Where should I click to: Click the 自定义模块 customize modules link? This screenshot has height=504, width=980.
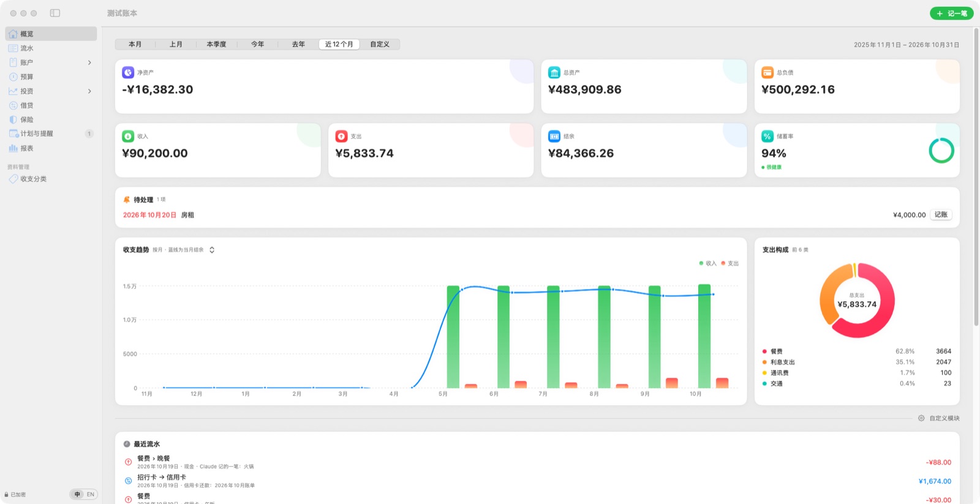click(939, 418)
